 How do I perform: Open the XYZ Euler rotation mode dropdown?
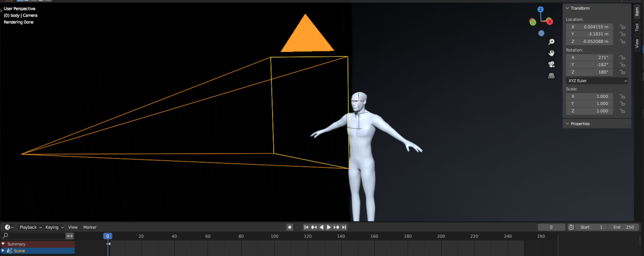tap(597, 81)
